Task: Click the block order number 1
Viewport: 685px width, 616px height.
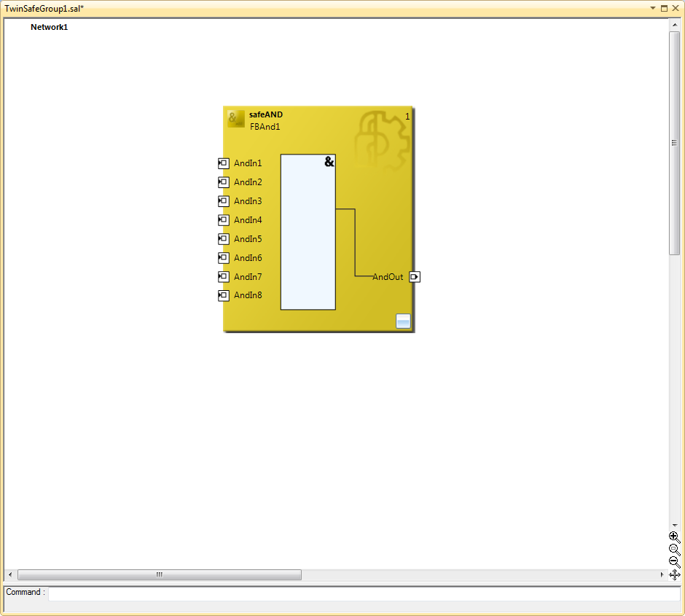Action: 407,117
